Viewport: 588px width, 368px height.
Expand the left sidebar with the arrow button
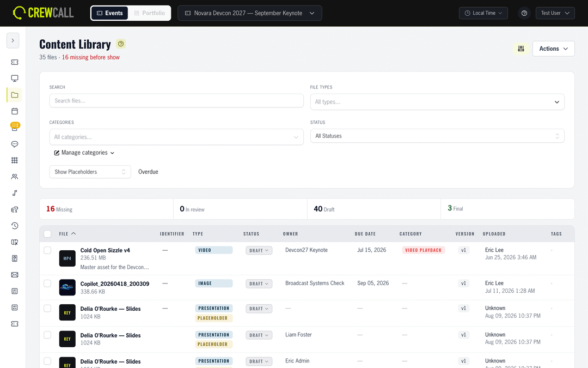13,40
